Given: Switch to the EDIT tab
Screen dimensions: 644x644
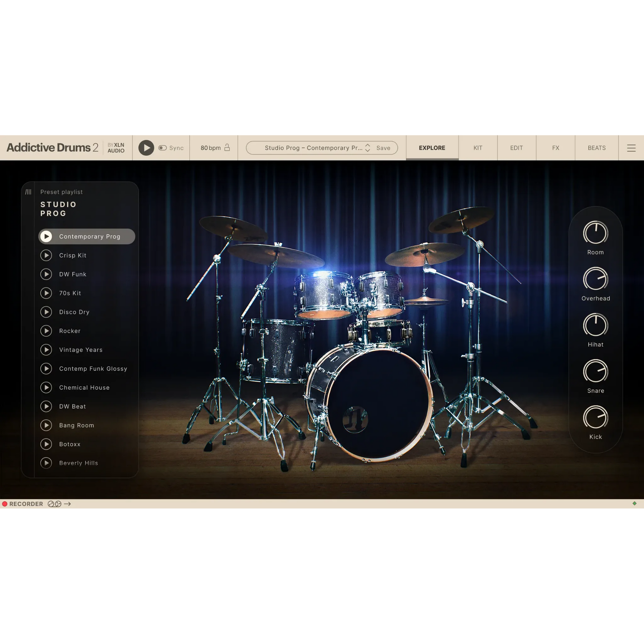Looking at the screenshot, I should pos(516,148).
